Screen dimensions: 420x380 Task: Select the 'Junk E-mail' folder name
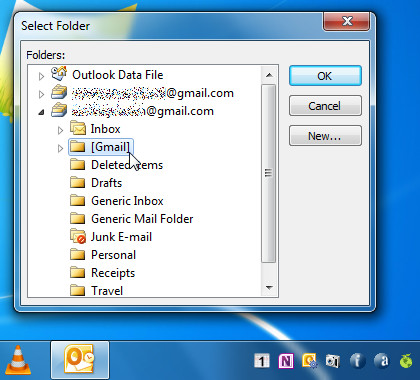[121, 237]
